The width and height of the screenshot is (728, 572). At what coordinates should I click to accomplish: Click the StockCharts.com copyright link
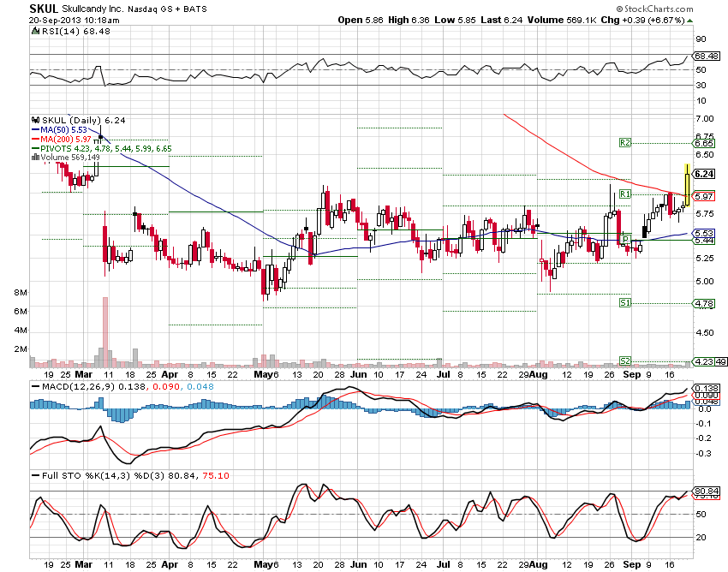coord(654,9)
